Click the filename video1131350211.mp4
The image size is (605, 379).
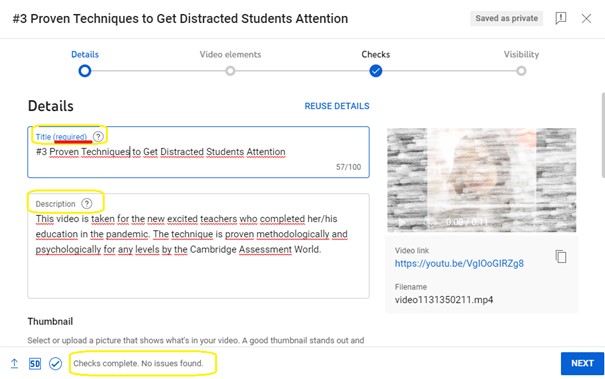444,300
